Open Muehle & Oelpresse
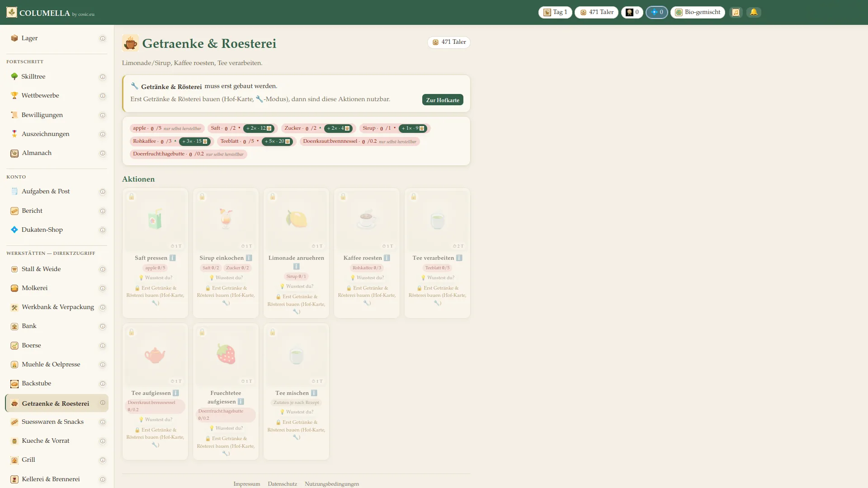 coord(57,365)
